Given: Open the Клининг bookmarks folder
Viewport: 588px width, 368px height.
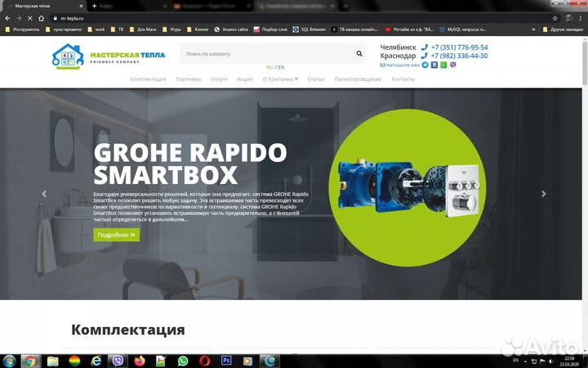Looking at the screenshot, I should click(198, 29).
